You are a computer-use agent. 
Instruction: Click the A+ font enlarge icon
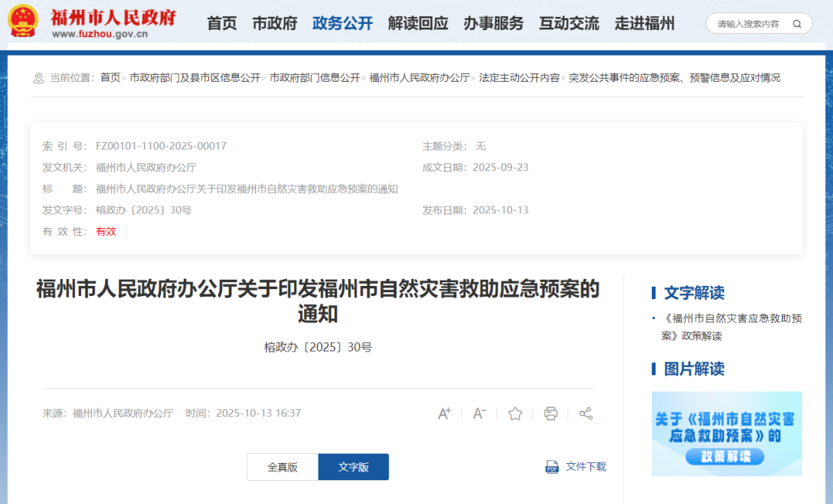coord(444,414)
